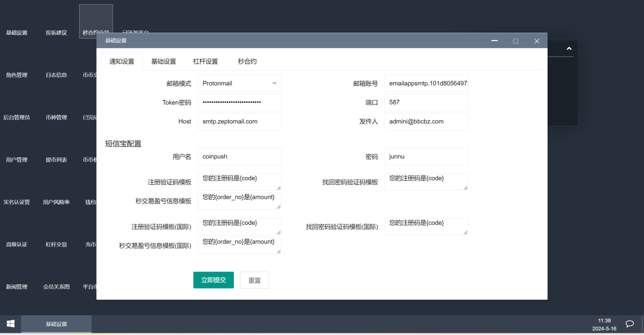Open the 高级认证 desktop icon
Viewport: 644px width, 335px height.
tap(17, 244)
